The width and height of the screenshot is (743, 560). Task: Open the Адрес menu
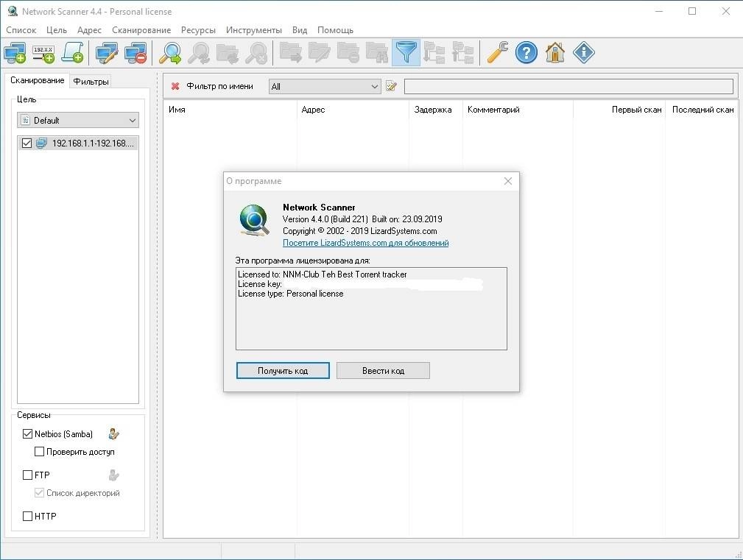(89, 30)
